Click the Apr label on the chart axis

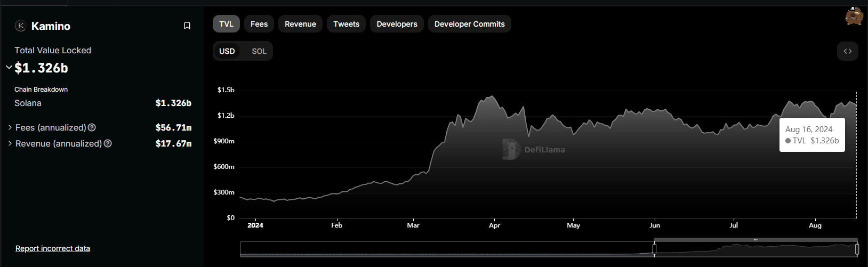coord(494,225)
